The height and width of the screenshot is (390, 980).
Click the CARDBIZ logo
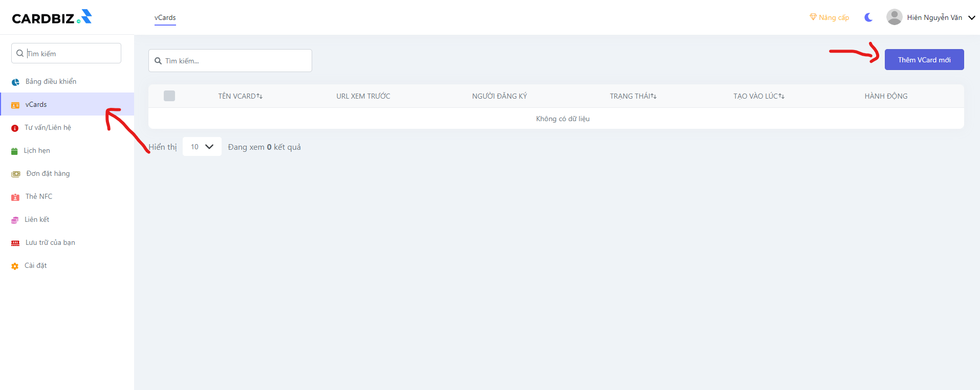pos(52,17)
